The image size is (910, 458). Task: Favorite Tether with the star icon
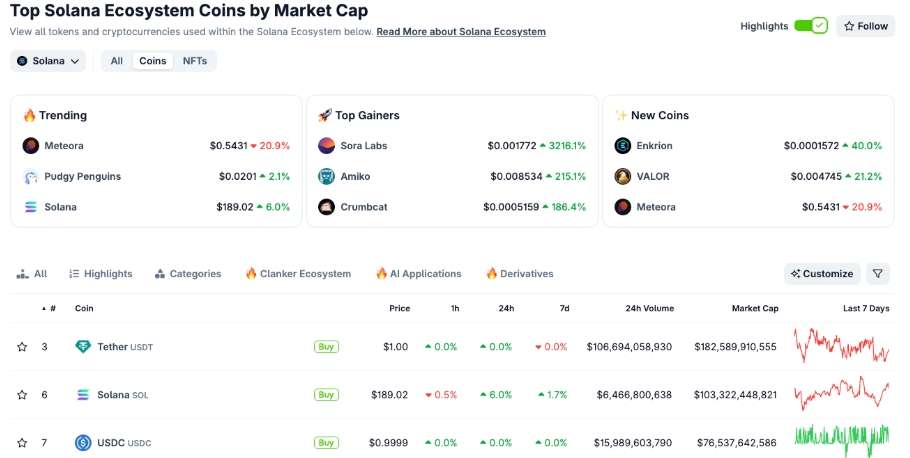(x=22, y=347)
